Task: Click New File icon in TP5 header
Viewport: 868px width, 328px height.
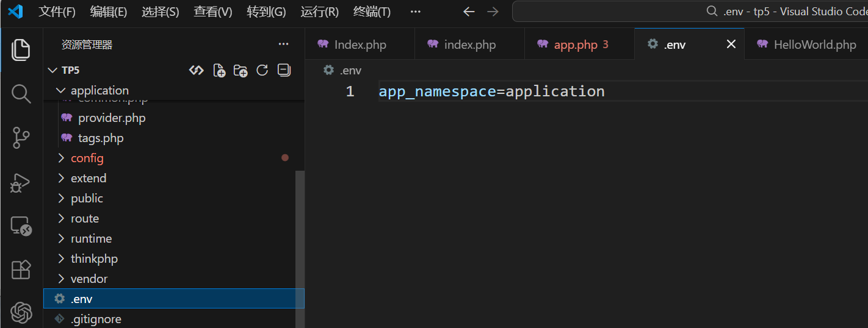Action: (x=219, y=70)
